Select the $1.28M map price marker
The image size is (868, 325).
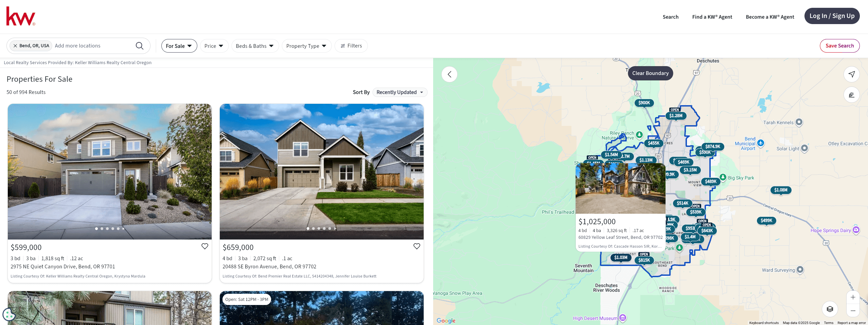click(676, 116)
